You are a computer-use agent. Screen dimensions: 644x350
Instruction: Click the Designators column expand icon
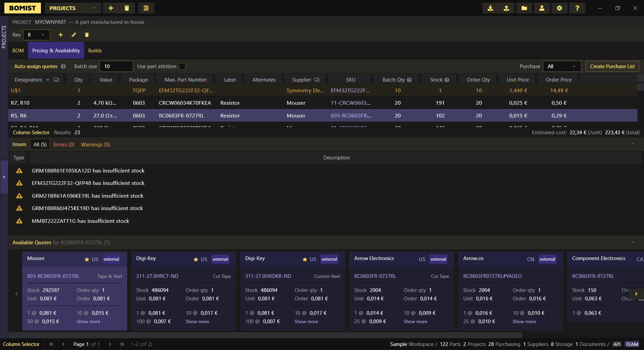click(57, 80)
